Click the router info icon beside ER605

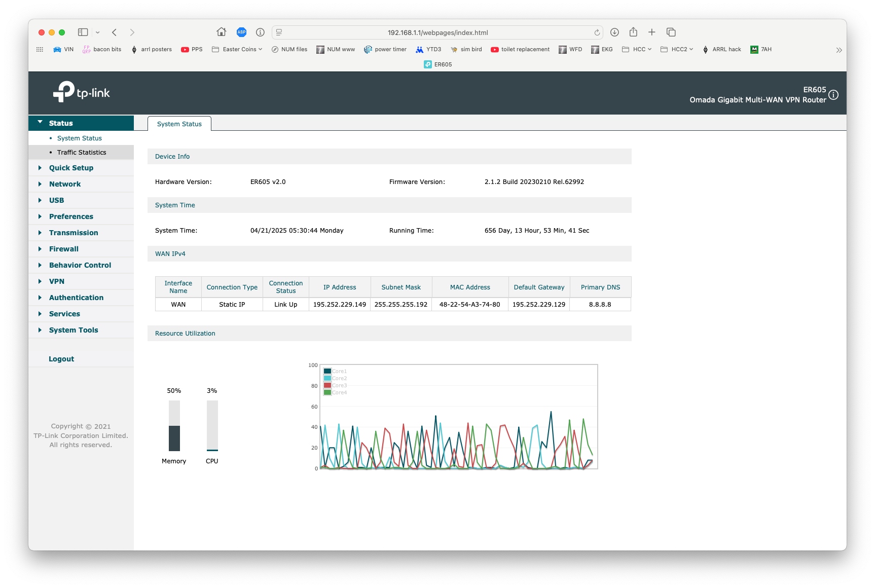(833, 95)
